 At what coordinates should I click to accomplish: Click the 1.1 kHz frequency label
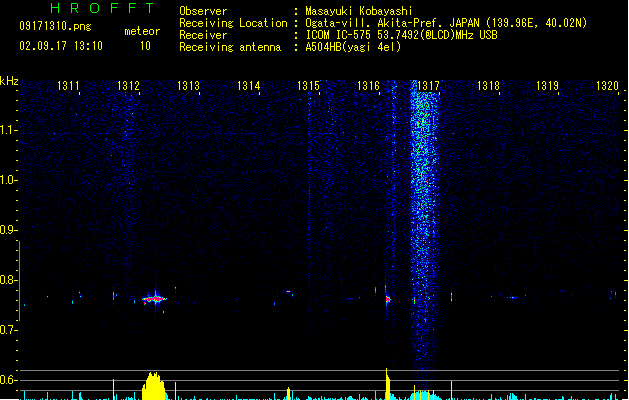(8, 130)
